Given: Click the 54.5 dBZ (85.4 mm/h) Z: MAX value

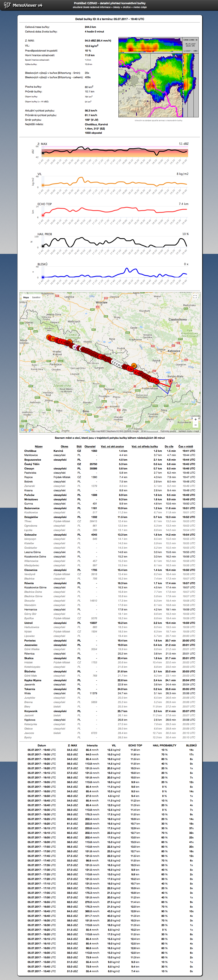Looking at the screenshot, I should [98, 41].
